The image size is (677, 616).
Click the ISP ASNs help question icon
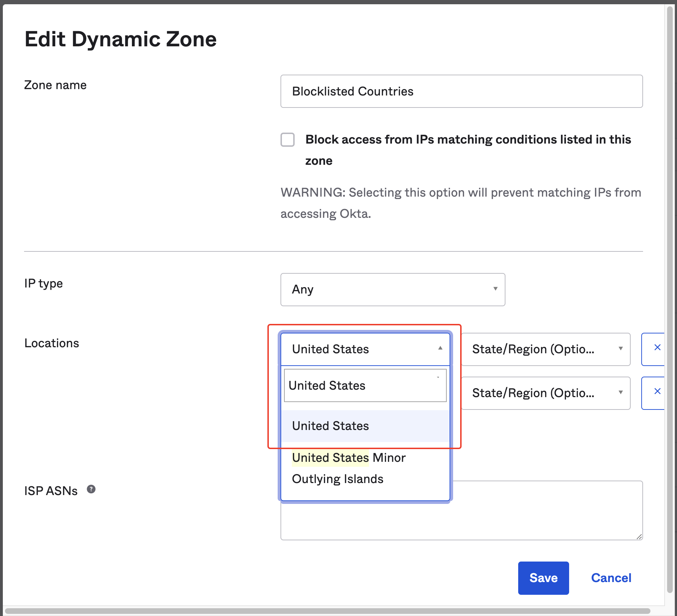[x=91, y=489]
